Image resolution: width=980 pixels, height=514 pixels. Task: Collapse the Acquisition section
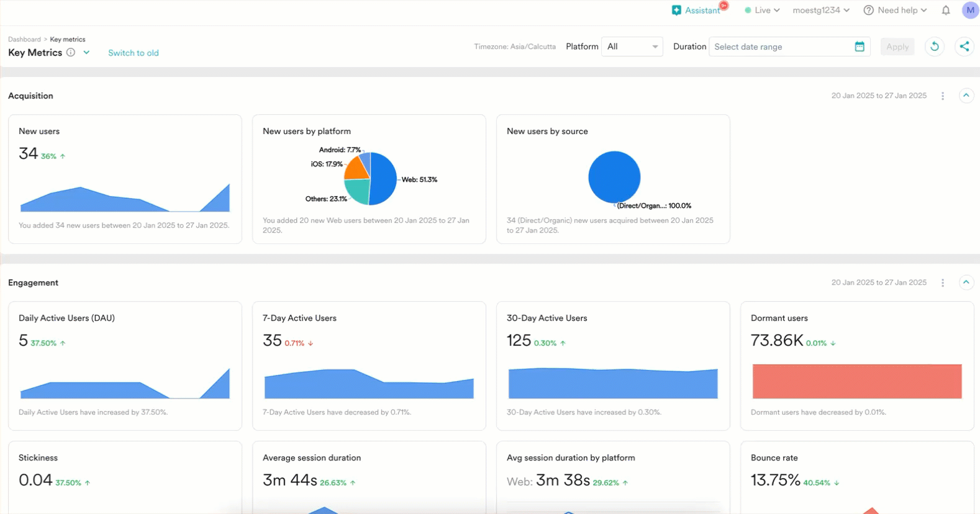pos(966,96)
